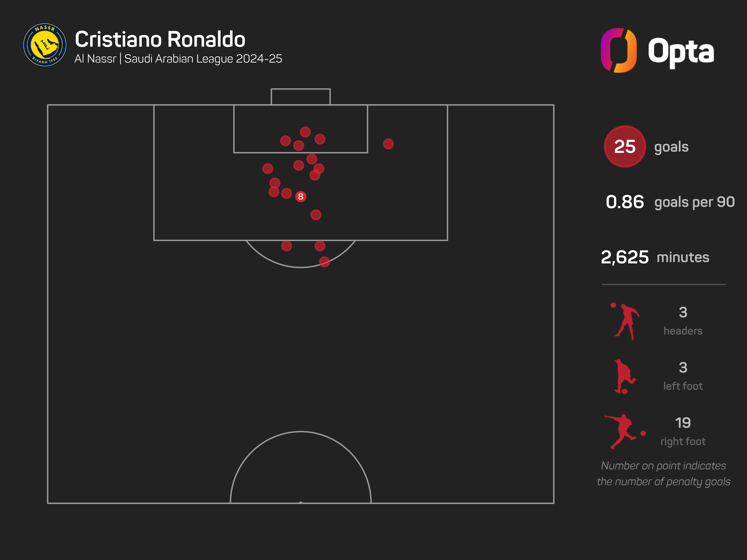This screenshot has width=747, height=560.
Task: Click the leftmost goal dot in the penalty area
Action: click(268, 168)
